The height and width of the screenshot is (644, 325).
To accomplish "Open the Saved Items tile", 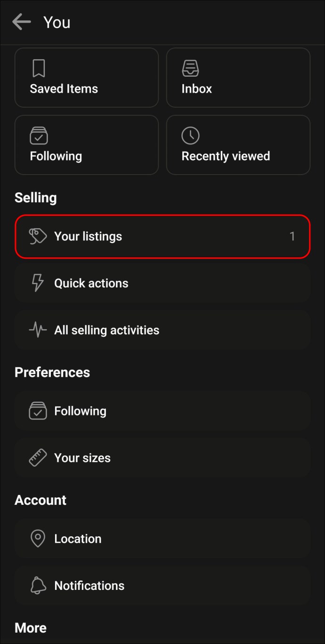I will (87, 78).
